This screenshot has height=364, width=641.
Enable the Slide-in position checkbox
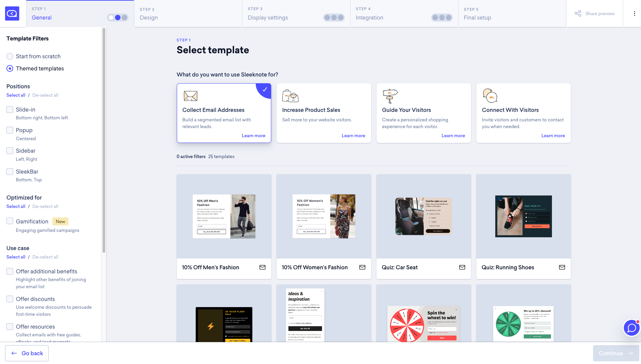(10, 110)
